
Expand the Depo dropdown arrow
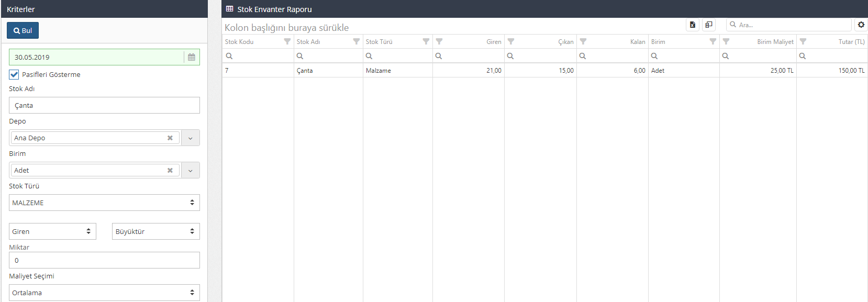191,138
